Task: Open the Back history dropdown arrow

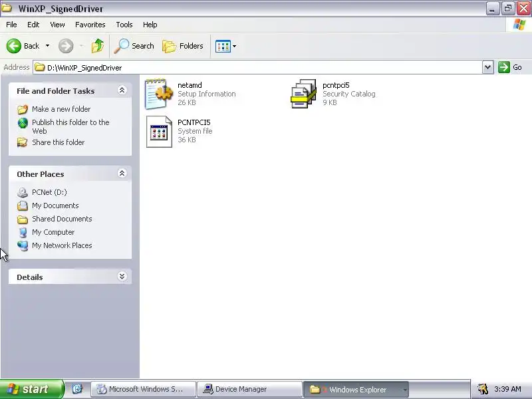Action: [47, 46]
